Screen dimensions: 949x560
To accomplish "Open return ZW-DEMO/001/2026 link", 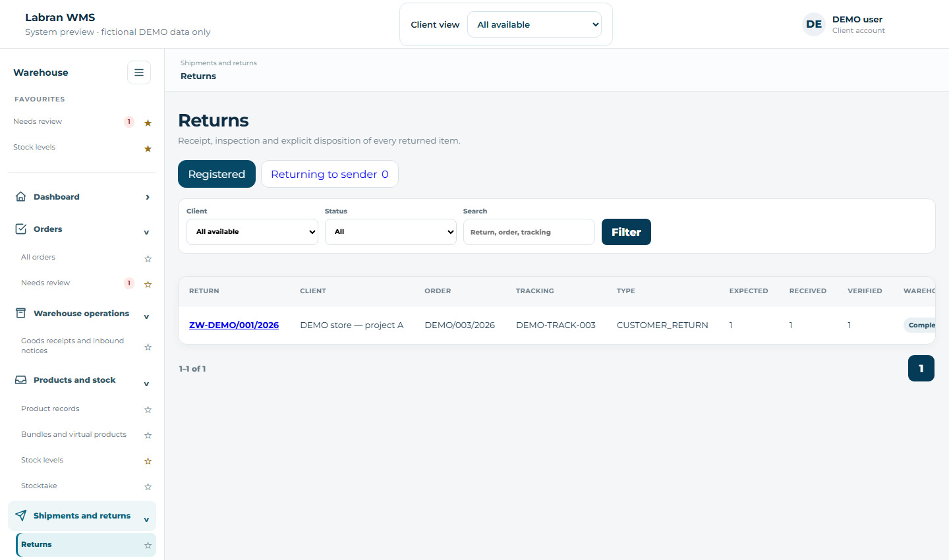I will click(x=234, y=325).
